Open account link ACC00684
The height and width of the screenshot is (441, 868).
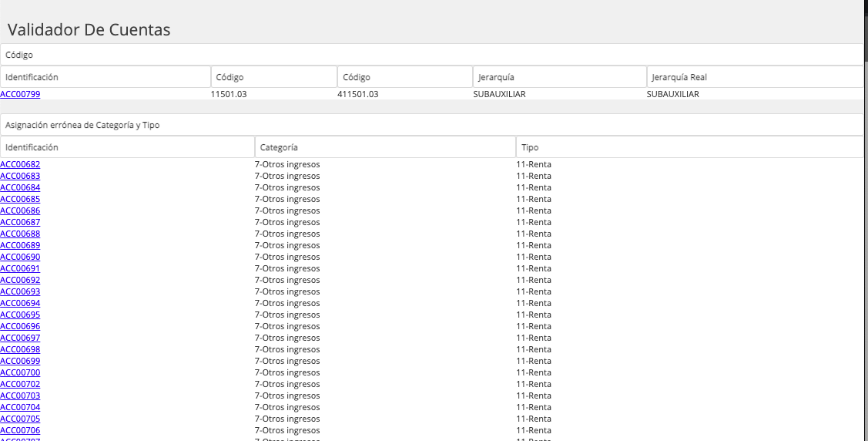(x=20, y=188)
